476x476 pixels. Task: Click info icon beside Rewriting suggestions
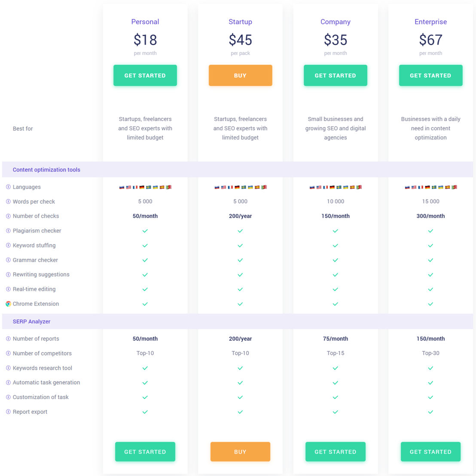8,274
